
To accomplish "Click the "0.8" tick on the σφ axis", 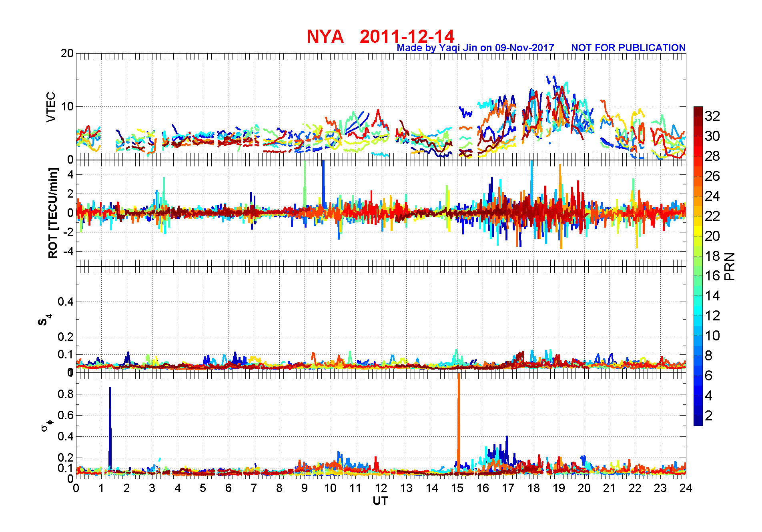I will 66,394.
